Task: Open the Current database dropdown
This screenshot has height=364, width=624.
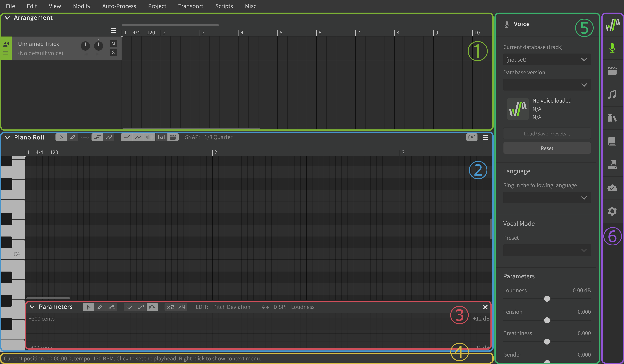Action: (547, 60)
